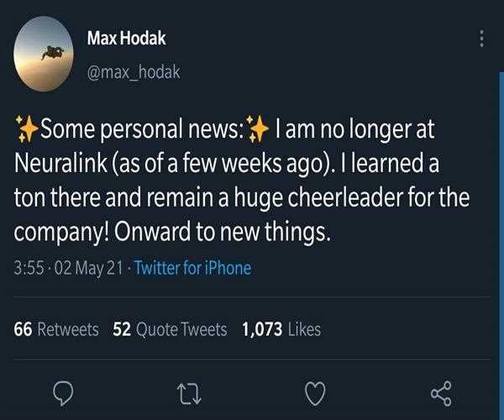This screenshot has height=420, width=504.
Task: Visit the @max_hodak handle
Action: point(133,73)
